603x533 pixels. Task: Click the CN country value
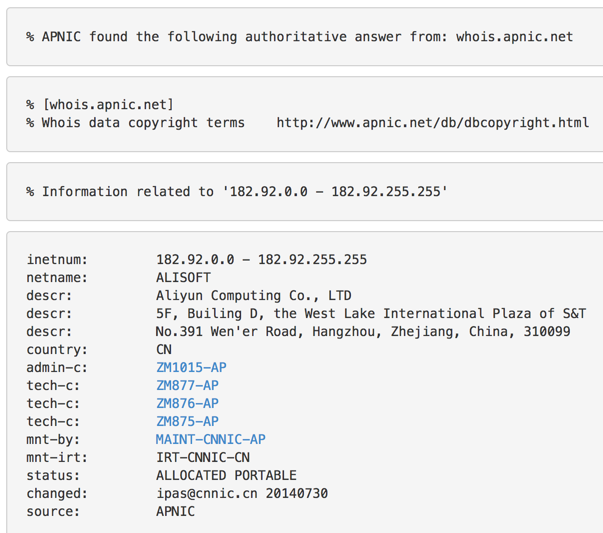point(164,350)
